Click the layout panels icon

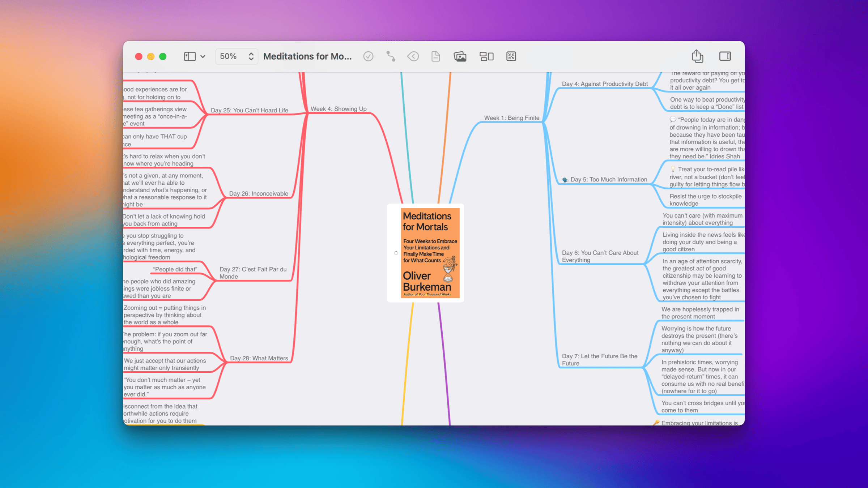(x=486, y=56)
